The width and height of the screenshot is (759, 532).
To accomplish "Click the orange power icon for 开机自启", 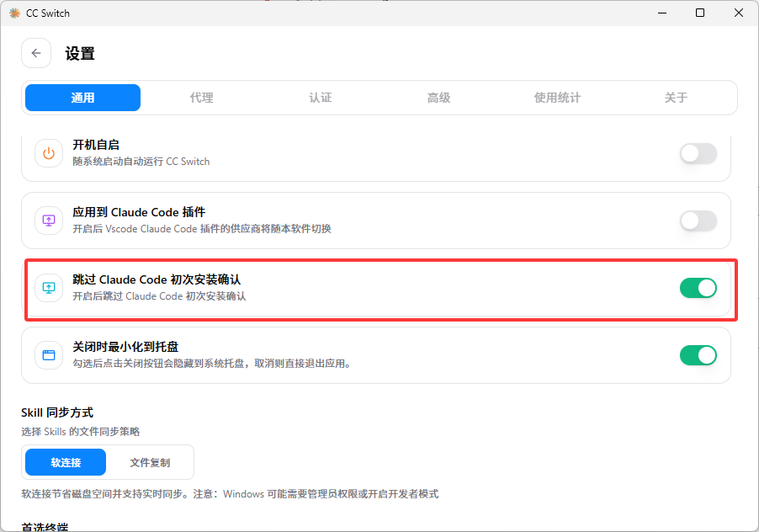I will (x=49, y=153).
